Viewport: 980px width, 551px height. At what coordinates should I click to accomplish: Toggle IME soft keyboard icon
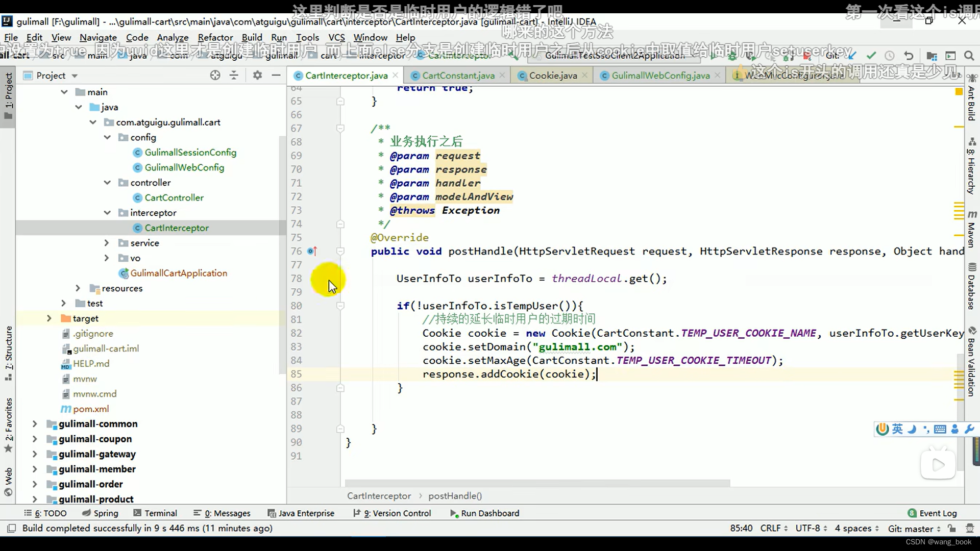point(940,429)
